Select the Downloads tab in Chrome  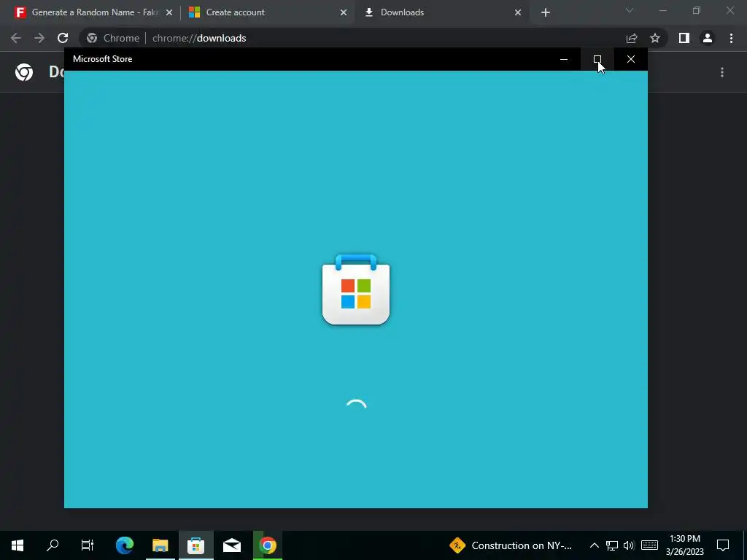click(441, 12)
